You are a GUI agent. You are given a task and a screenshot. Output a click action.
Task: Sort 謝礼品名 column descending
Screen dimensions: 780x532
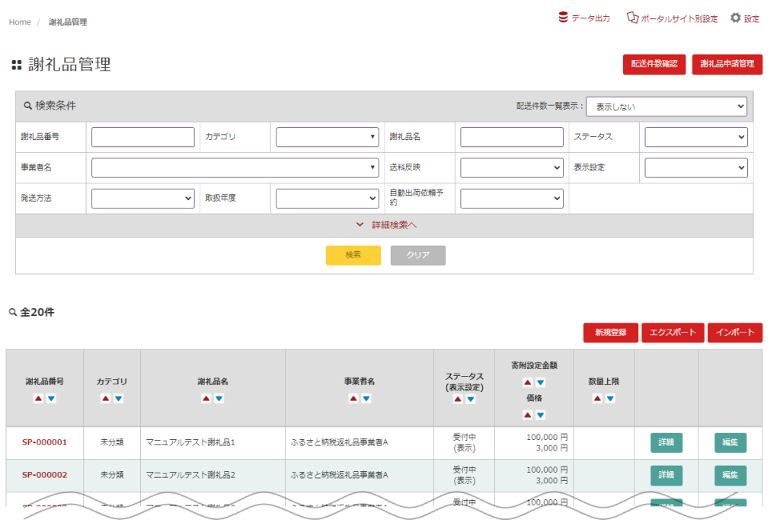point(219,398)
